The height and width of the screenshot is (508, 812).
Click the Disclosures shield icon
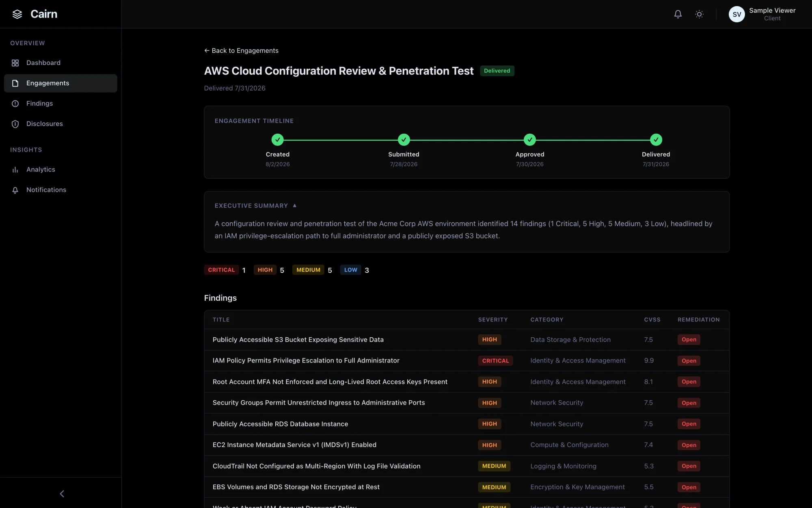tap(15, 124)
